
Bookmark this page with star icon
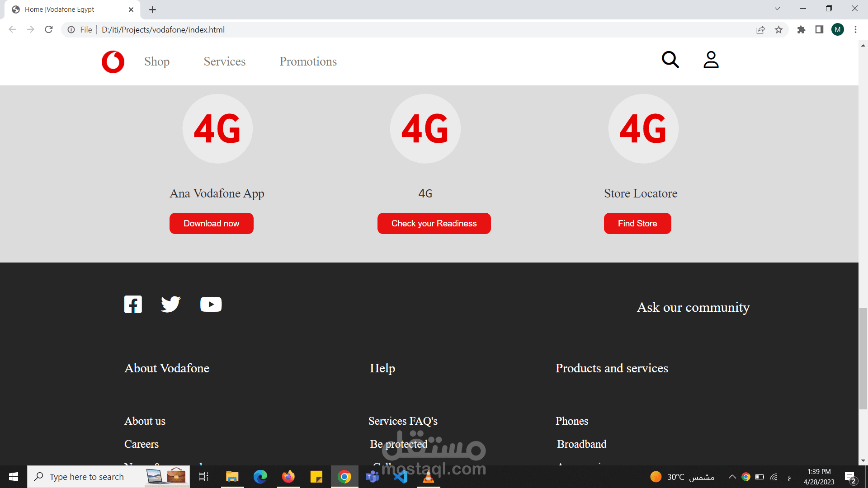[778, 30]
